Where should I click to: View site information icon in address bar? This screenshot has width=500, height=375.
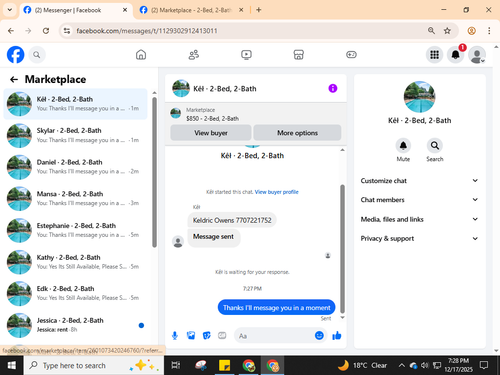point(67,31)
